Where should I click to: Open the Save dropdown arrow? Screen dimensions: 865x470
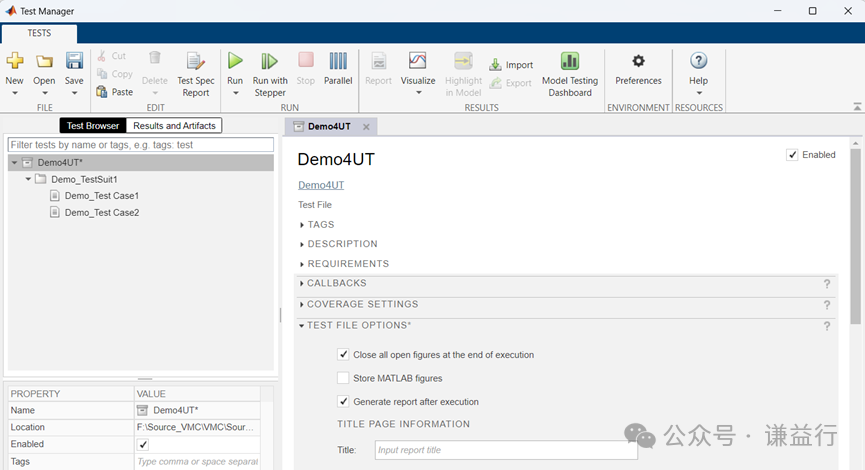[74, 93]
